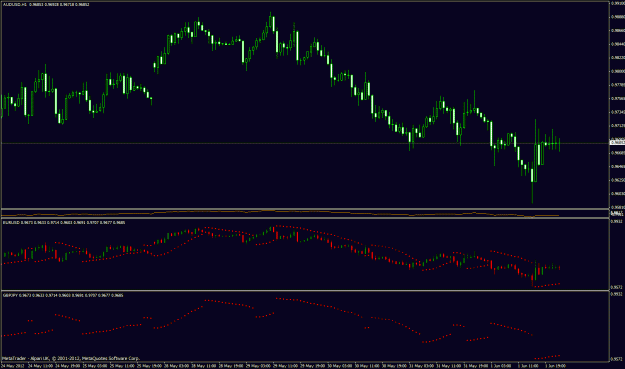
Task: Click the MetaTrader copyright text
Action: tap(71, 358)
